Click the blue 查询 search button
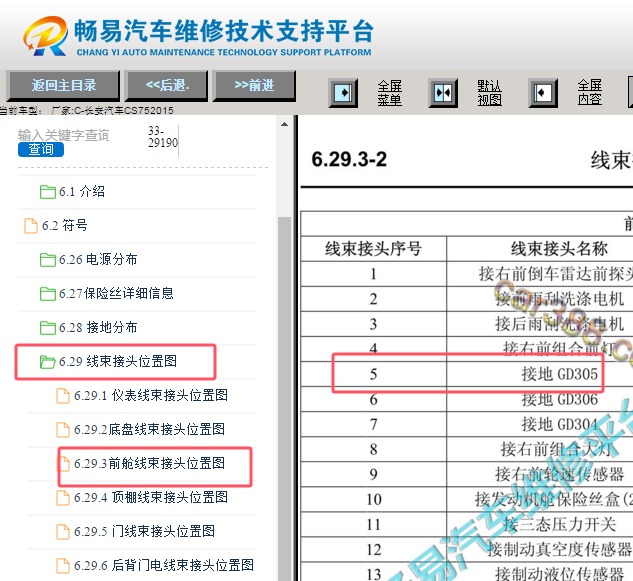The width and height of the screenshot is (633, 581). click(x=41, y=149)
